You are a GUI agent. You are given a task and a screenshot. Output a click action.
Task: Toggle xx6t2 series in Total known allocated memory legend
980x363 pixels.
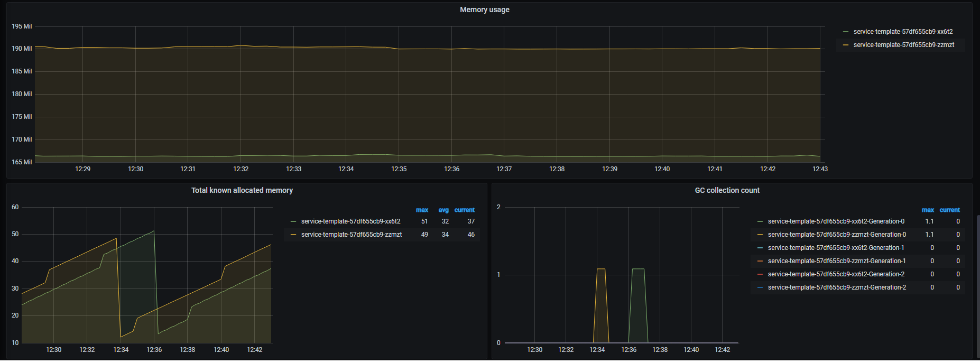point(351,221)
